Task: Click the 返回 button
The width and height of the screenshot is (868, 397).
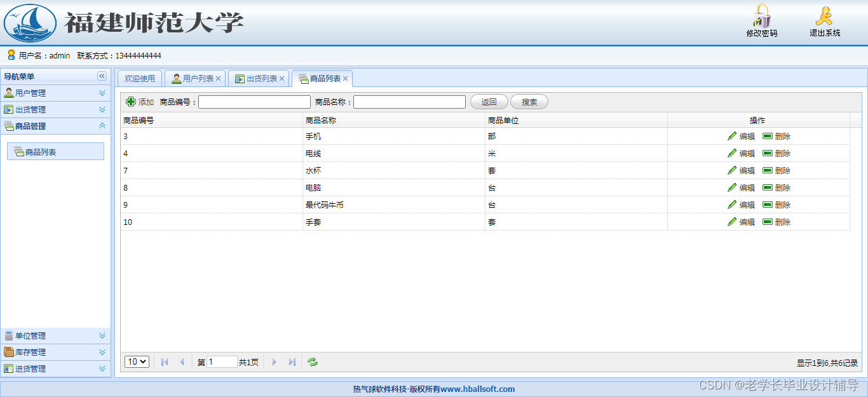Action: tap(489, 102)
